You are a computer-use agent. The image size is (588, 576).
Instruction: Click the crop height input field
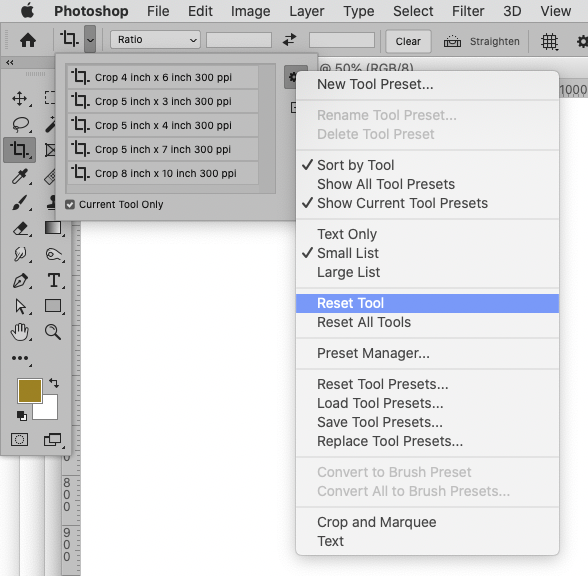[x=342, y=40]
